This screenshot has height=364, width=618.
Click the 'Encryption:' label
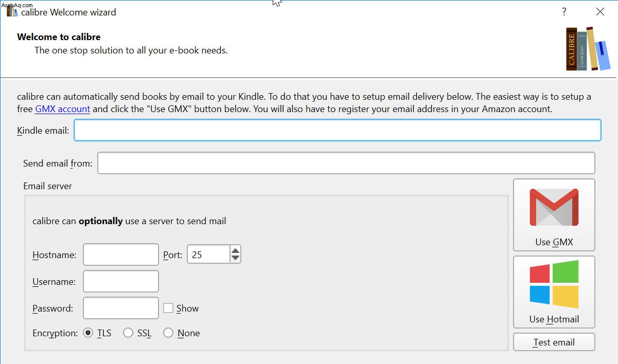click(x=55, y=333)
